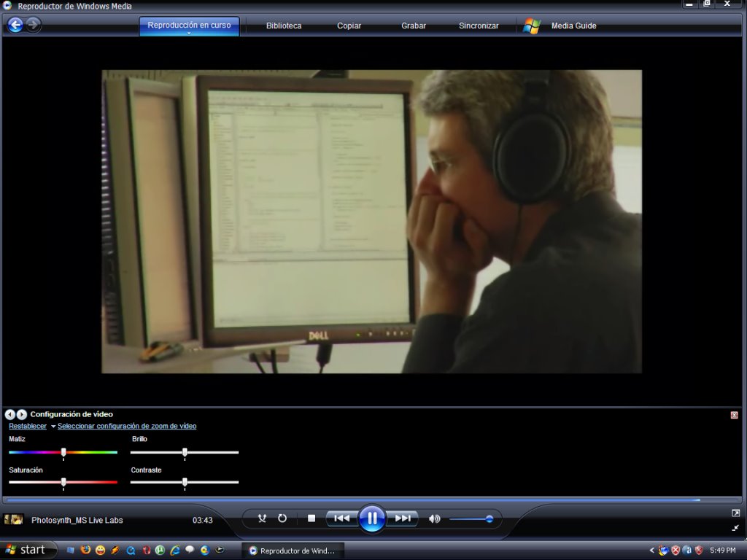Adjust the Brillo slider

click(185, 452)
